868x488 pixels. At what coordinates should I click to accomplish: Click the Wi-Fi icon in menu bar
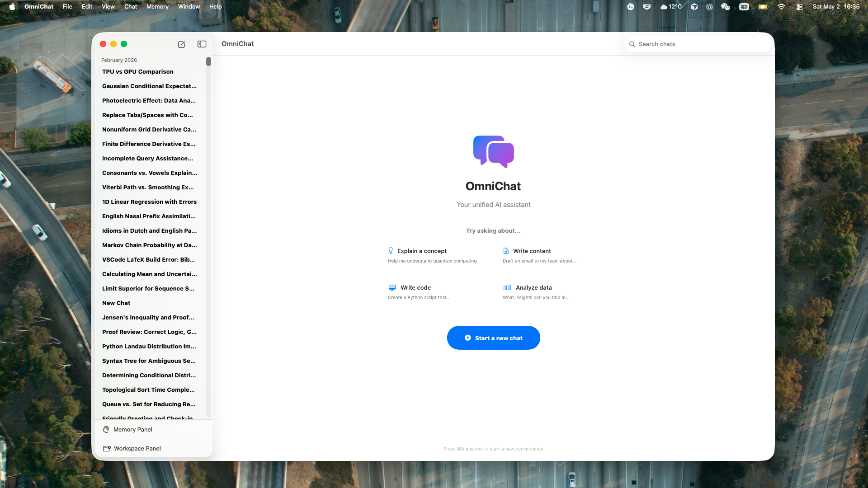781,7
